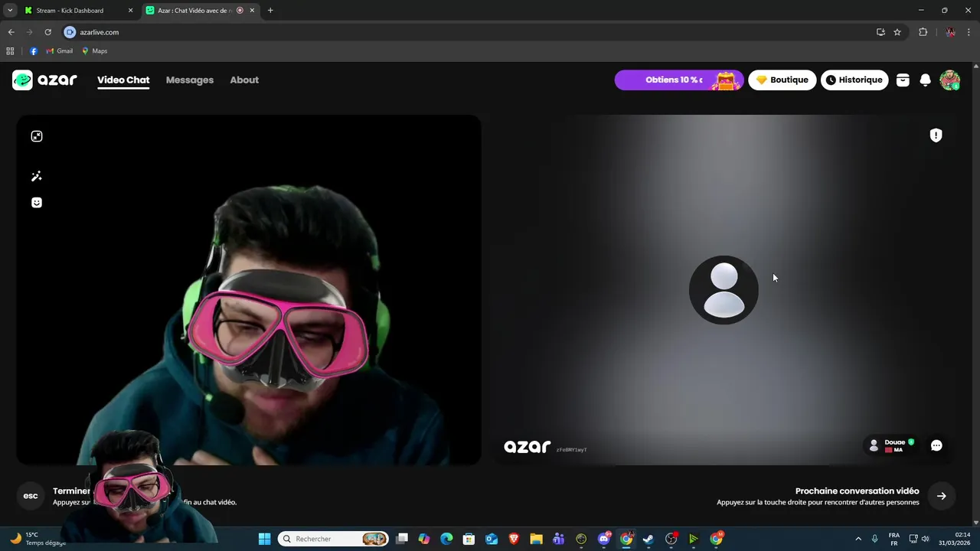Open Microsoft Edge from taskbar
This screenshot has width=980, height=551.
point(446,539)
